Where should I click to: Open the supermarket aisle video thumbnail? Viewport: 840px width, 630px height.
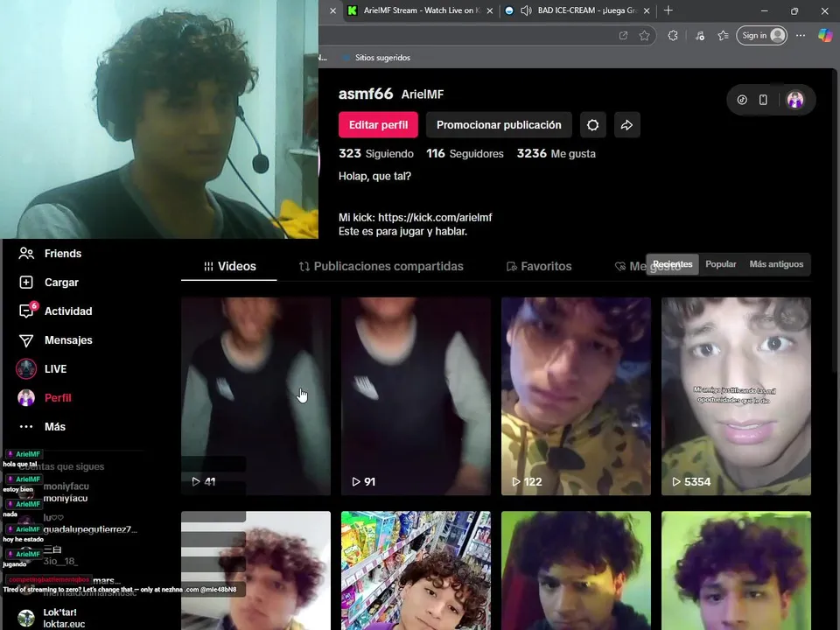coord(416,570)
